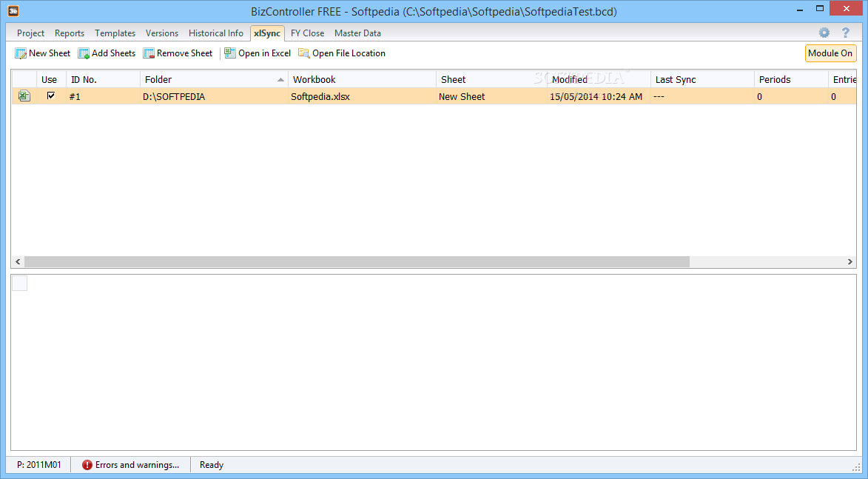The width and height of the screenshot is (868, 479).
Task: Sort by the Workbook column header
Action: coord(362,80)
